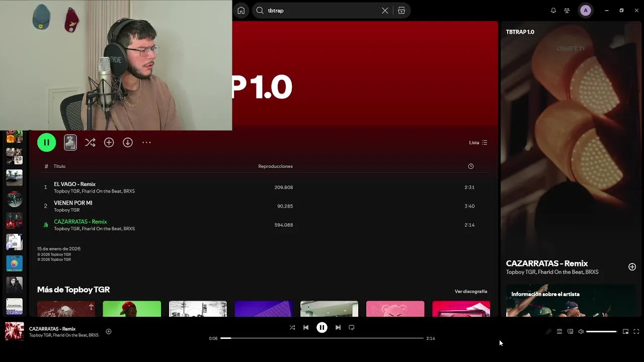Skip to previous track
The image size is (644, 362).
pos(306,327)
